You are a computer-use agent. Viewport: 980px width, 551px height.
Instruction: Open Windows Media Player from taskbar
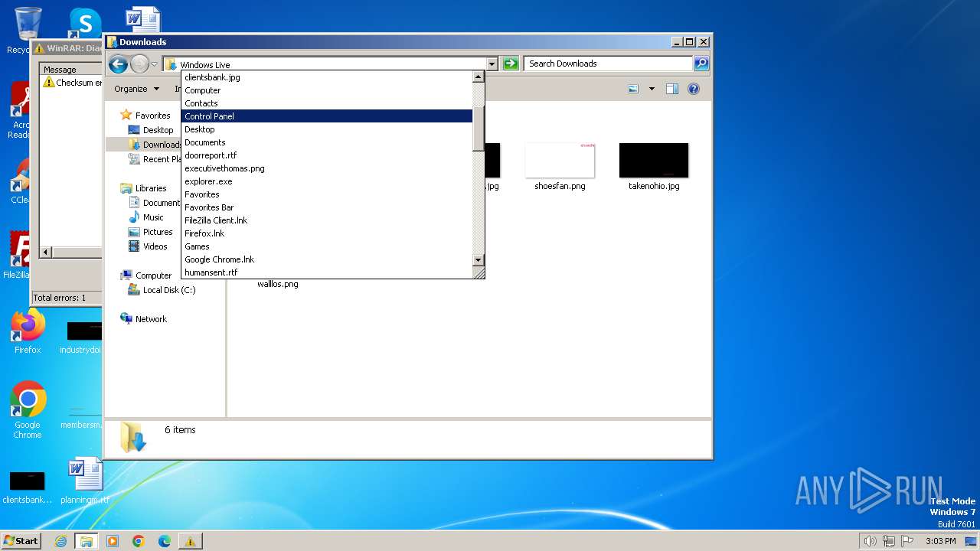tap(113, 541)
